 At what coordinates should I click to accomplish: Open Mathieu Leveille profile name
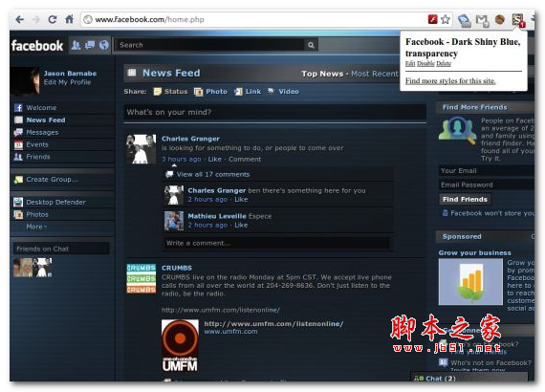coord(217,216)
